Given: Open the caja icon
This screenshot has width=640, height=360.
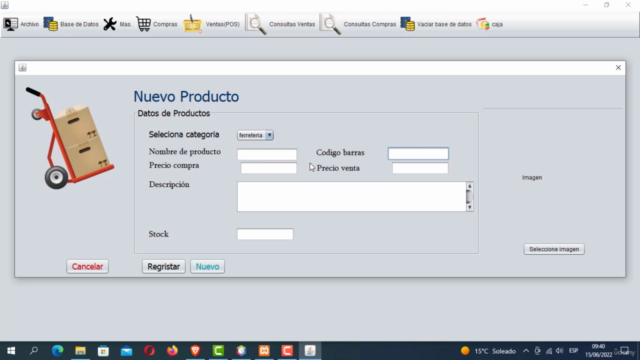Looking at the screenshot, I should pos(483,24).
